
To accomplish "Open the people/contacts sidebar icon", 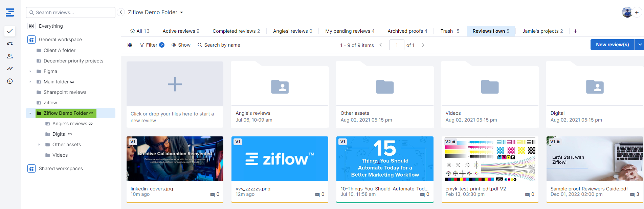I will click(x=10, y=56).
